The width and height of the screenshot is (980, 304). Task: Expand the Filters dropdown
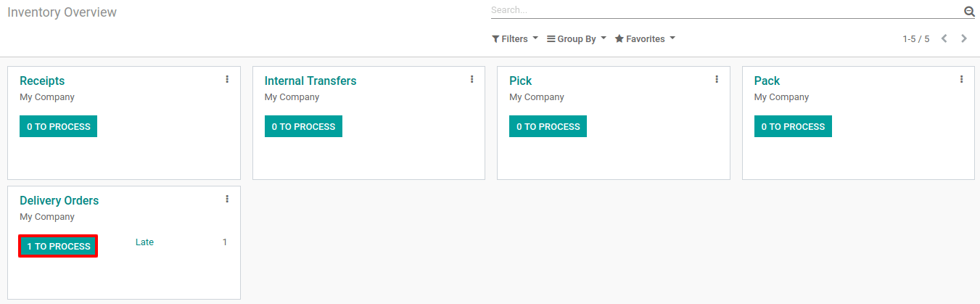[515, 39]
